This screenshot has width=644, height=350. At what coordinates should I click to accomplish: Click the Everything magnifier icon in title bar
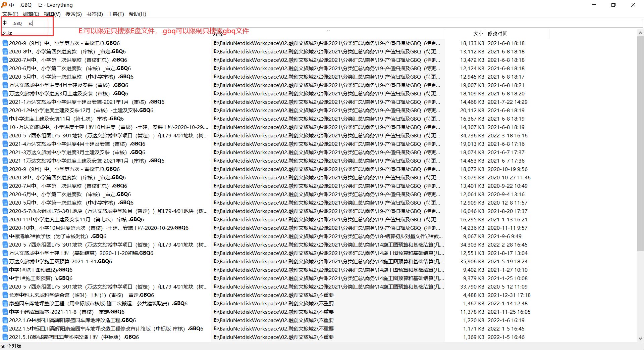click(4, 5)
